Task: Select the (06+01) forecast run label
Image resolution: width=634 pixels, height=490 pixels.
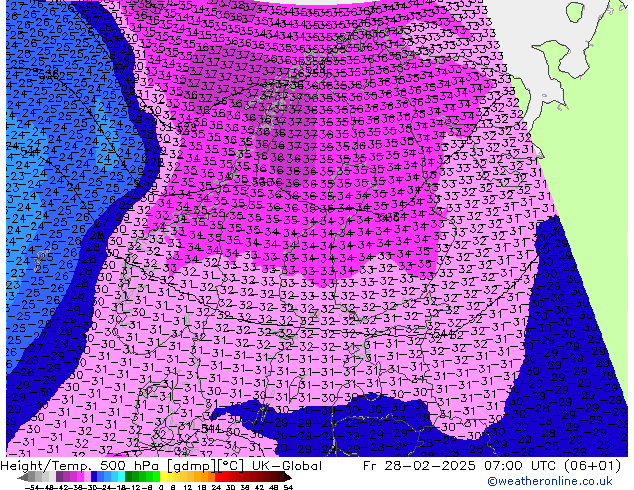Action: coord(592,466)
